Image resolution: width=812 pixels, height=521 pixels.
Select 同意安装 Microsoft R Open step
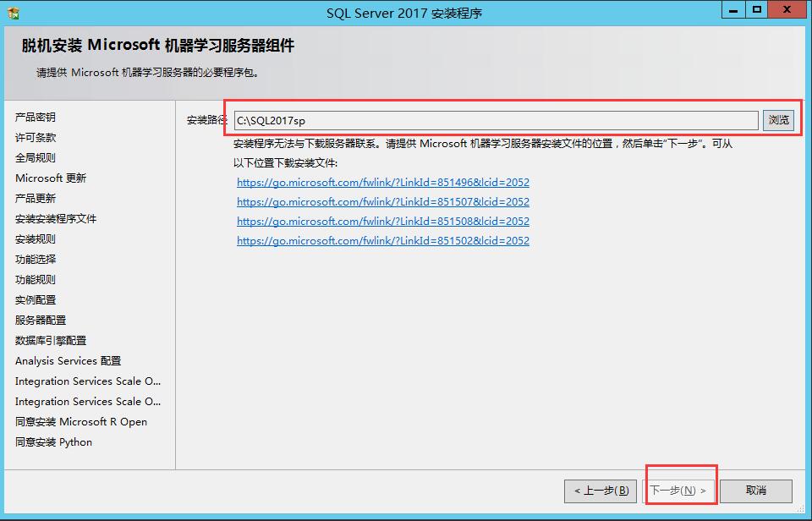click(81, 421)
